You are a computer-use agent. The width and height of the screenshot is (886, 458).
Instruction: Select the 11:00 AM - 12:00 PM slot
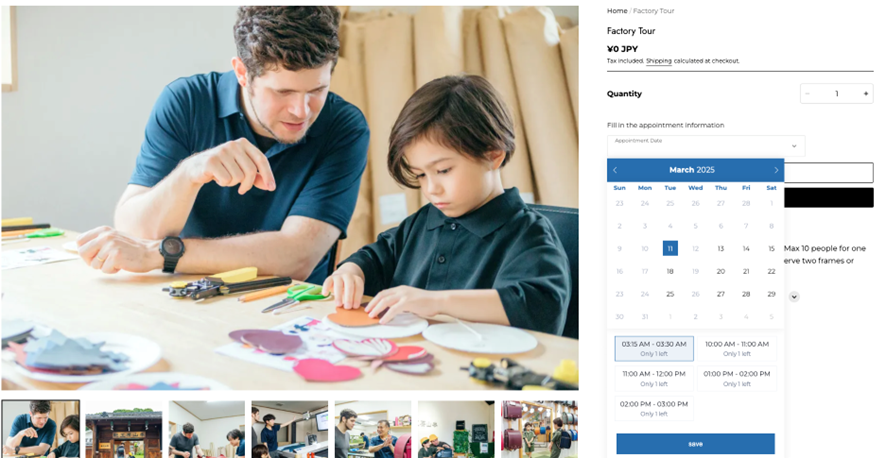[x=654, y=378]
